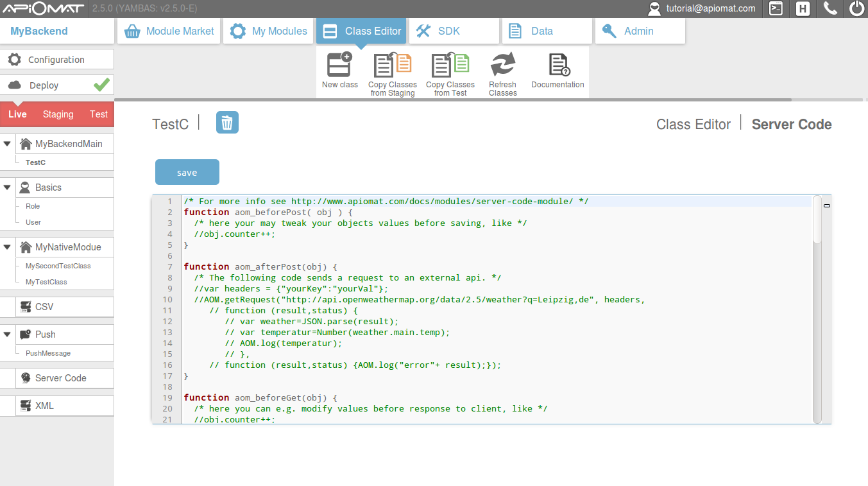This screenshot has width=868, height=486.
Task: Click the phone contact icon
Action: coord(830,8)
